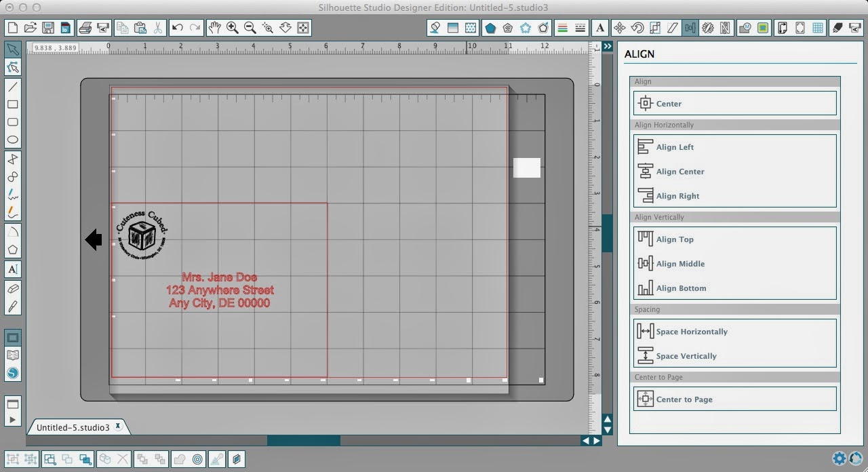Select the Eraser tool
The height and width of the screenshot is (472, 868).
pyautogui.click(x=12, y=289)
